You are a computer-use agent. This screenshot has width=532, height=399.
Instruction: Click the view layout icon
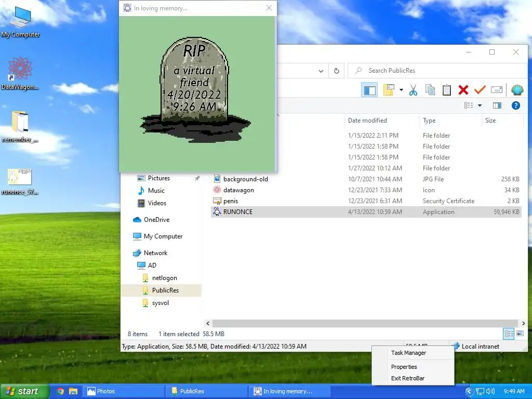point(469,105)
